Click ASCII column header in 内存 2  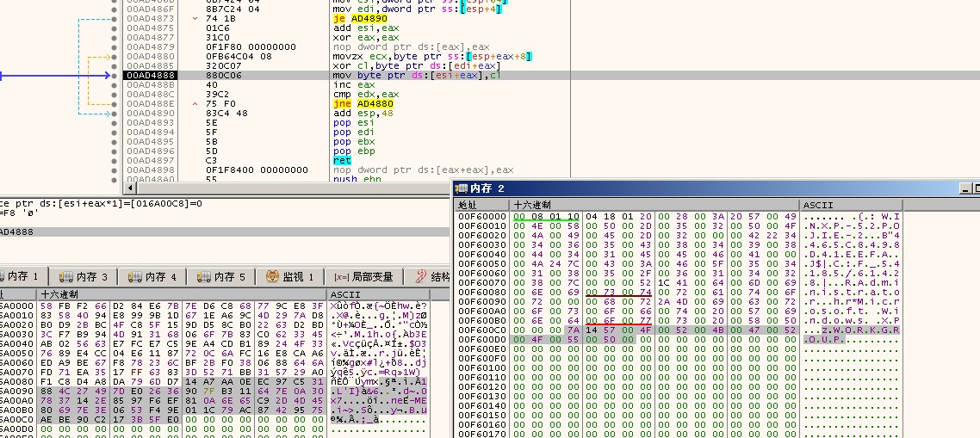[x=816, y=205]
